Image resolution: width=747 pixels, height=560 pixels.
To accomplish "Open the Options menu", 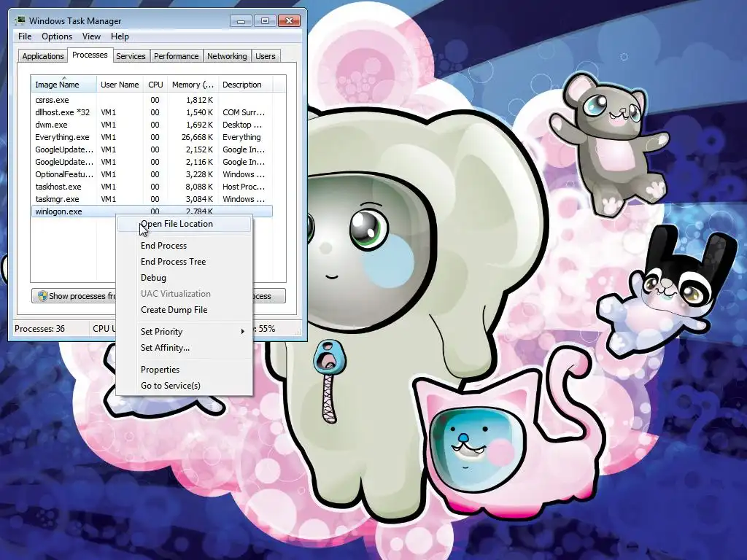I will (x=57, y=36).
